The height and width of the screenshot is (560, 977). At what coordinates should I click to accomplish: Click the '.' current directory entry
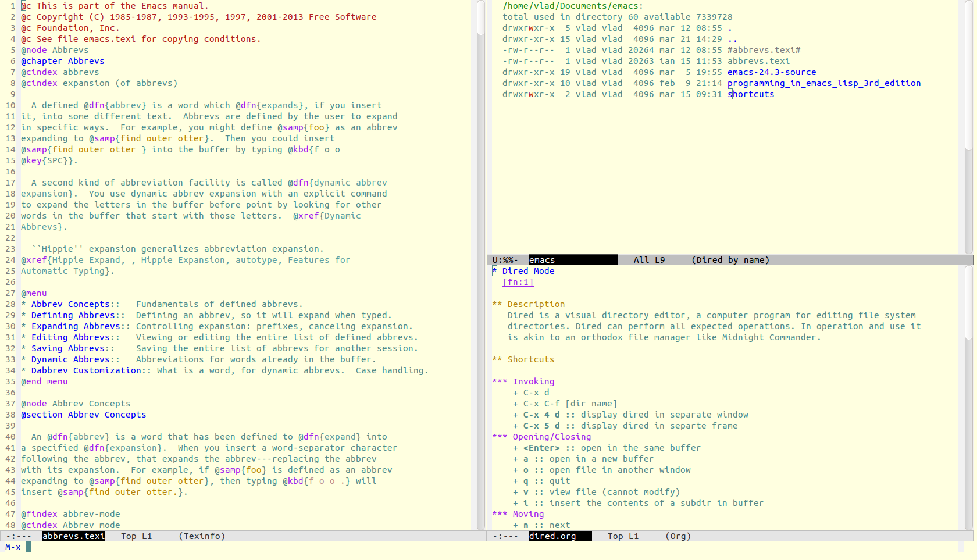point(730,28)
